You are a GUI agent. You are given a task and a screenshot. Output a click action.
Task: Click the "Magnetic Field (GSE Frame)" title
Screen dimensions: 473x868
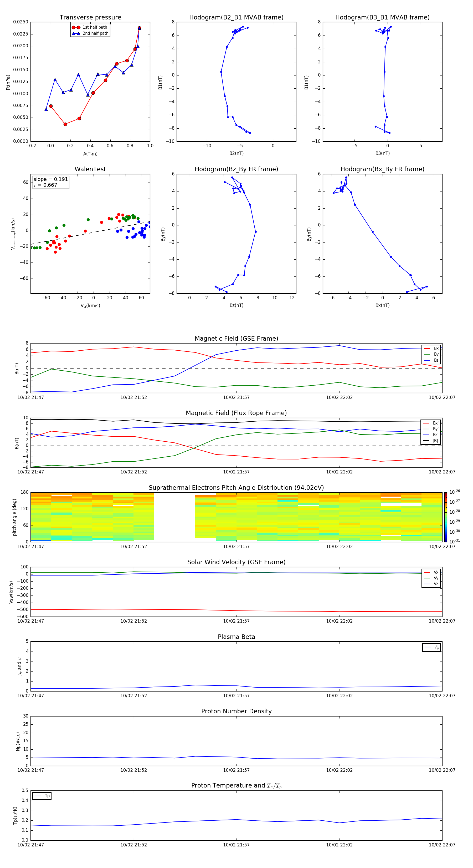click(x=236, y=339)
